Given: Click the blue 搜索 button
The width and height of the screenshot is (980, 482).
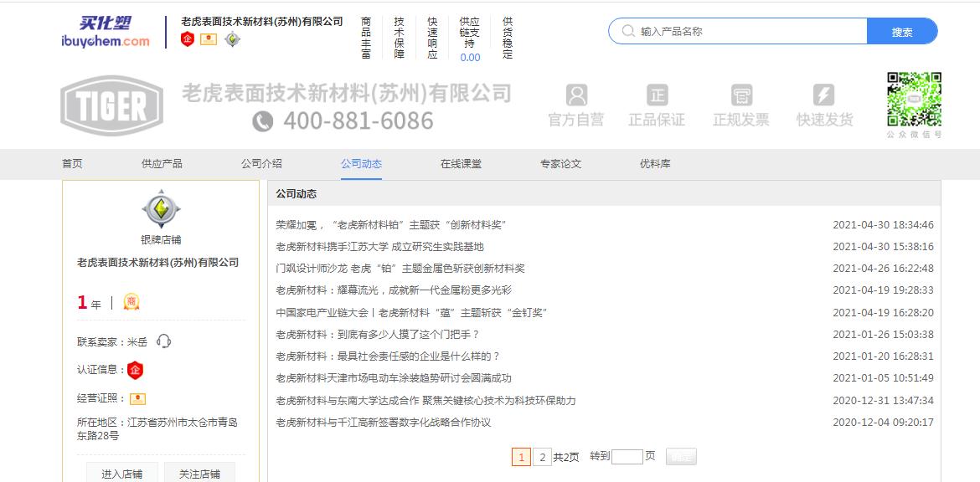Looking at the screenshot, I should [x=902, y=31].
